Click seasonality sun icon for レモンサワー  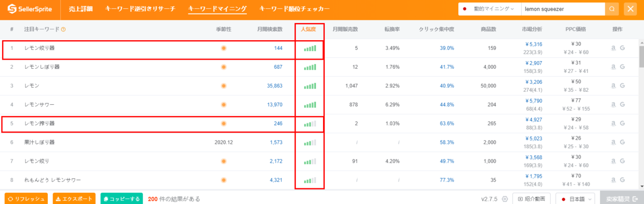point(223,105)
